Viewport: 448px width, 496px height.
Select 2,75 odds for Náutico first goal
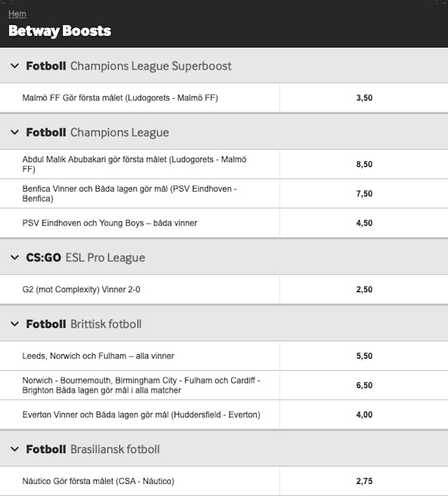point(364,481)
